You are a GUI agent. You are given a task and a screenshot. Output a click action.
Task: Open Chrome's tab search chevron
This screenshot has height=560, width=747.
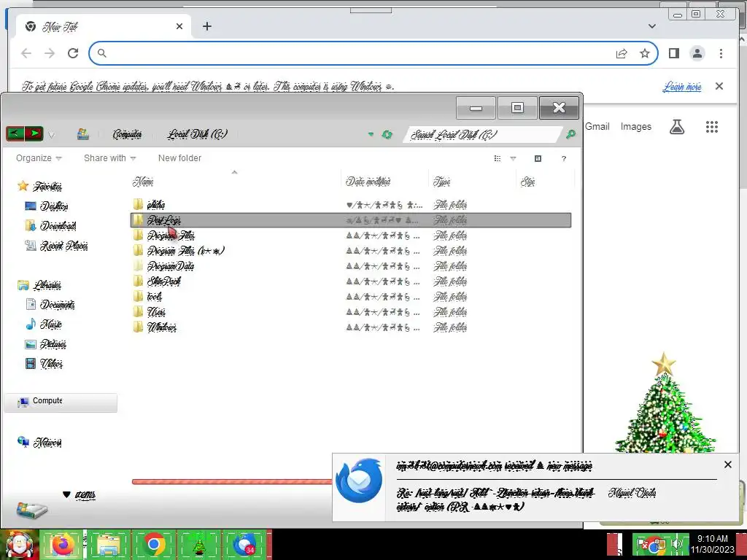(x=651, y=26)
